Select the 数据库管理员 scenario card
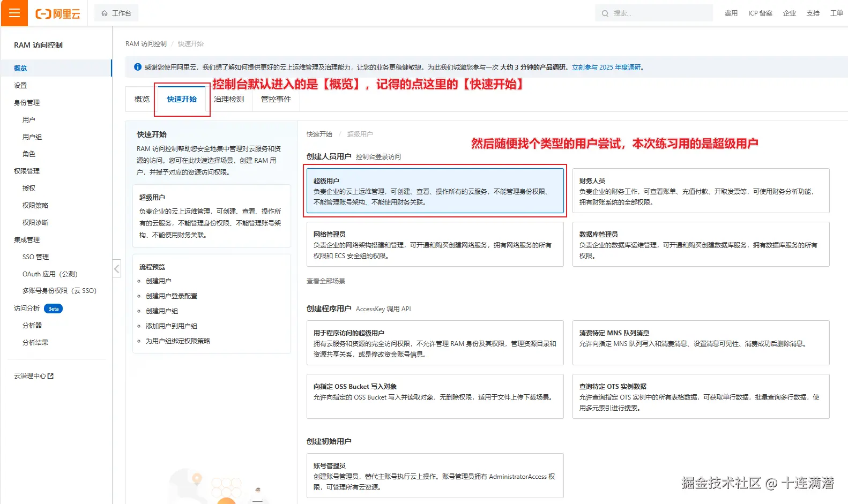Image resolution: width=848 pixels, height=504 pixels. pyautogui.click(x=701, y=244)
